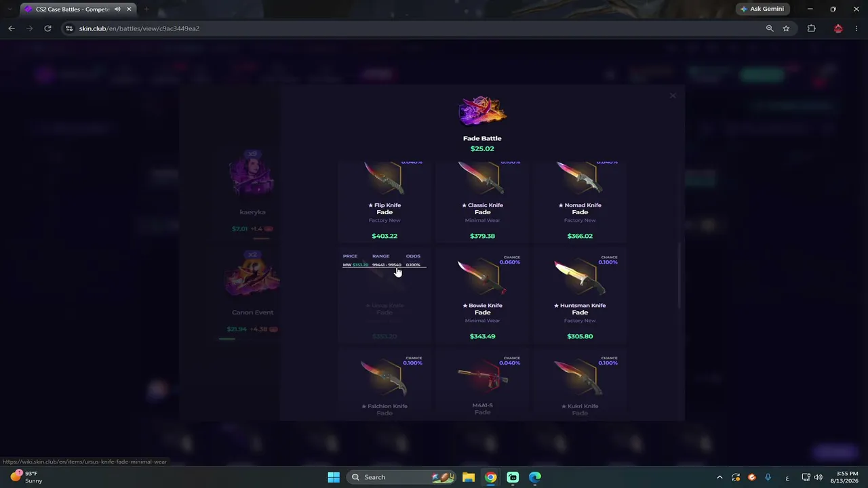Select the Kukri Knife Fade knife image
868x488 pixels.
pos(580,378)
